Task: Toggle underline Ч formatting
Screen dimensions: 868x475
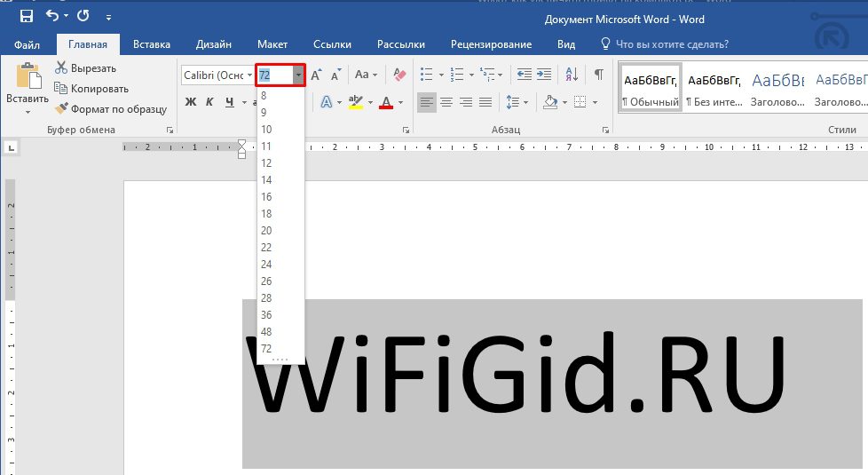Action: point(230,102)
